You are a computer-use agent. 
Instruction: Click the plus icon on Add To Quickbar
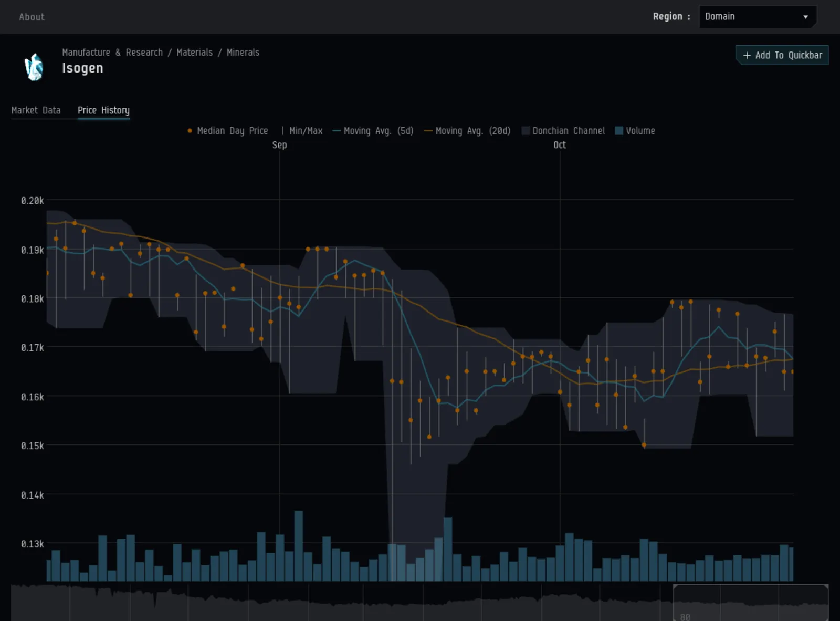click(x=747, y=55)
